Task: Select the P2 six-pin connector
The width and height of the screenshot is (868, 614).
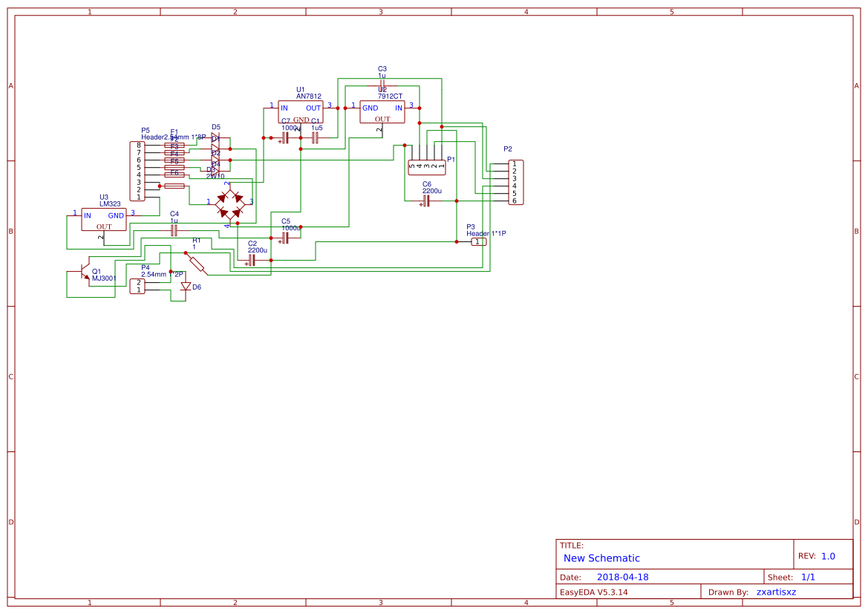Action: [x=515, y=182]
